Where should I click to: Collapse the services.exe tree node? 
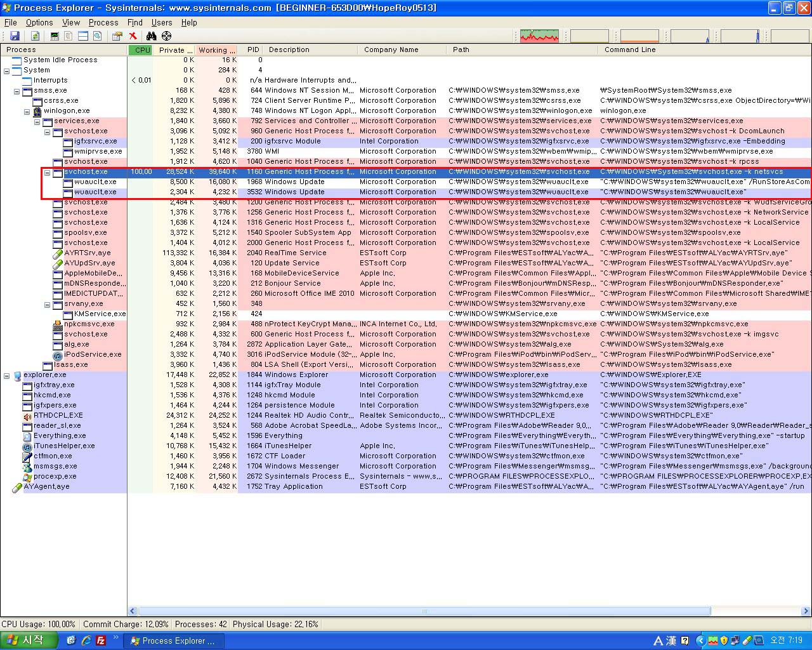pos(37,121)
